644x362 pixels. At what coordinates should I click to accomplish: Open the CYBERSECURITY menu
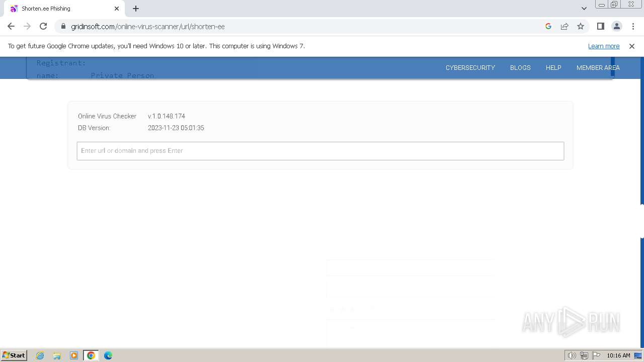(470, 67)
